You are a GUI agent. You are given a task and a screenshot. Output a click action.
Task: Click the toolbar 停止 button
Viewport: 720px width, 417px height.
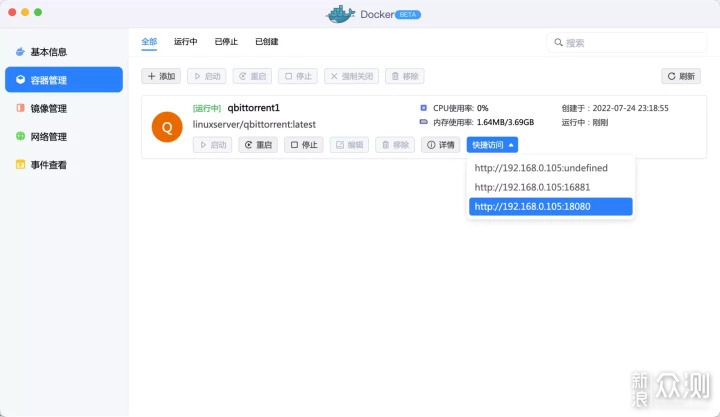[298, 76]
